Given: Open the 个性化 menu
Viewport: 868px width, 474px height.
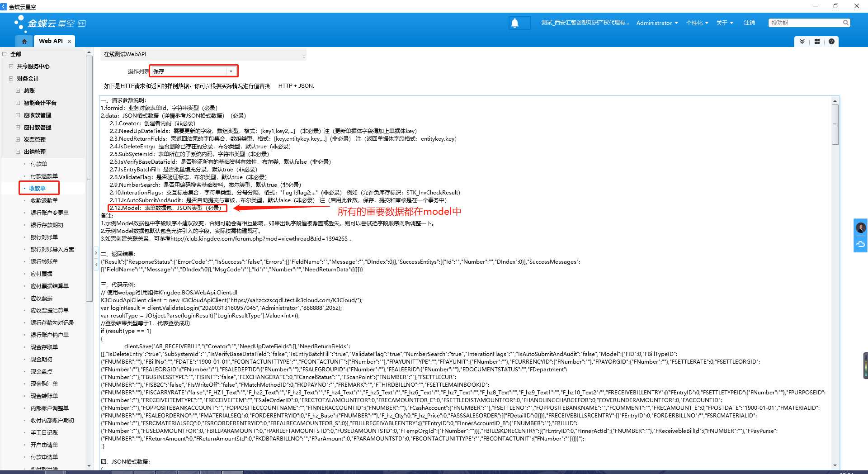Looking at the screenshot, I should tap(697, 23).
